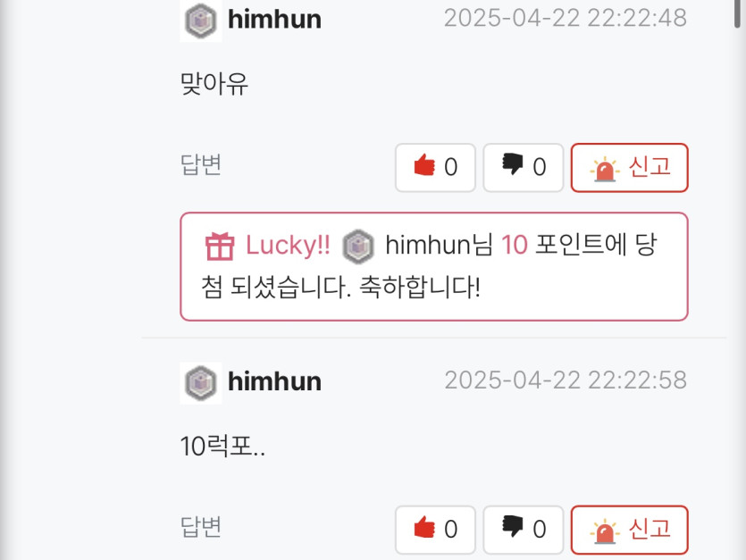746x560 pixels.
Task: Reply to the '맞아유' comment with 답변
Action: (x=201, y=164)
